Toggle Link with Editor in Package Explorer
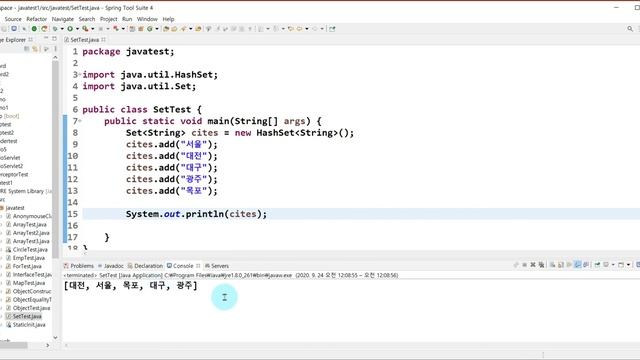Screen dimensions: 640x360 point(36,49)
